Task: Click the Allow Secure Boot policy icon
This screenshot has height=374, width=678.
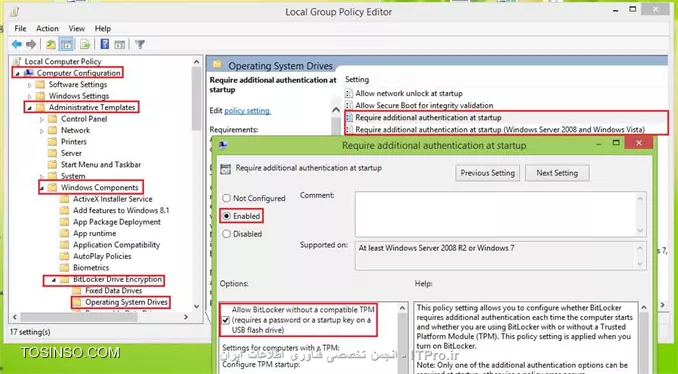Action: [x=349, y=105]
